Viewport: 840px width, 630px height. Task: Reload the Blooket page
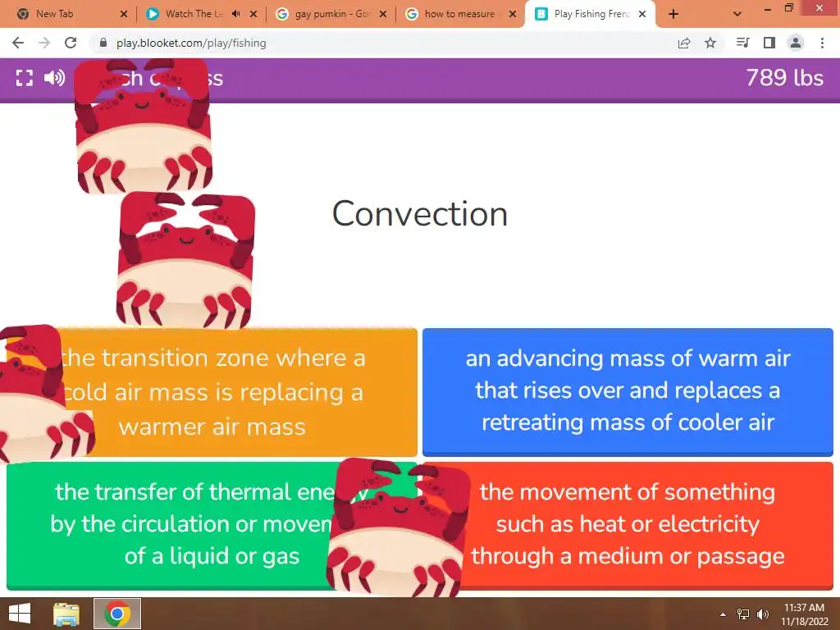[71, 43]
